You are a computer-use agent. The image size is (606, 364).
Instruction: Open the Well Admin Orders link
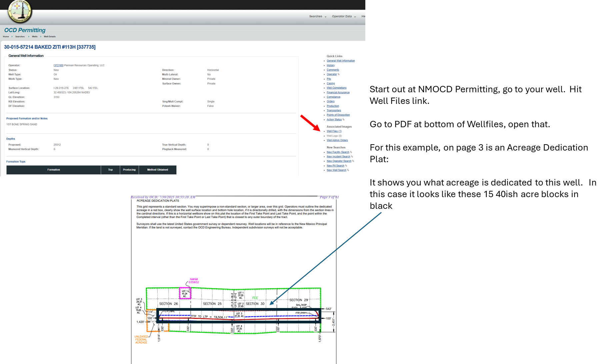coord(337,140)
